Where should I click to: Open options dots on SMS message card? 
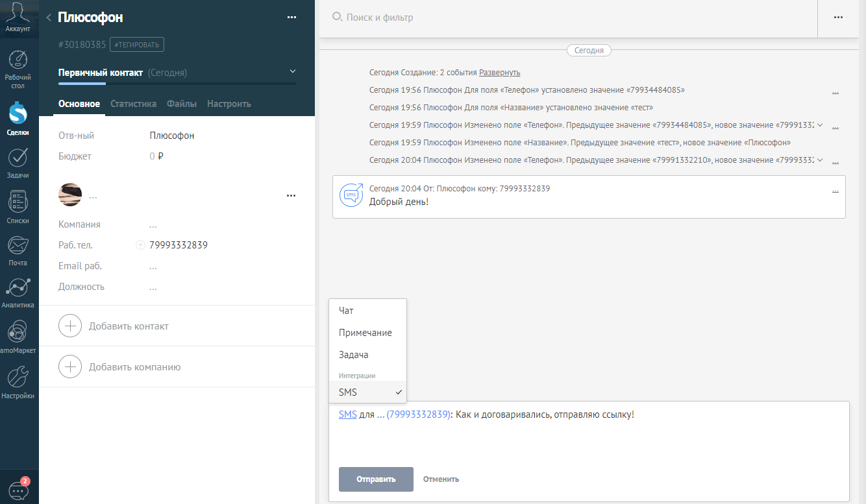click(835, 191)
